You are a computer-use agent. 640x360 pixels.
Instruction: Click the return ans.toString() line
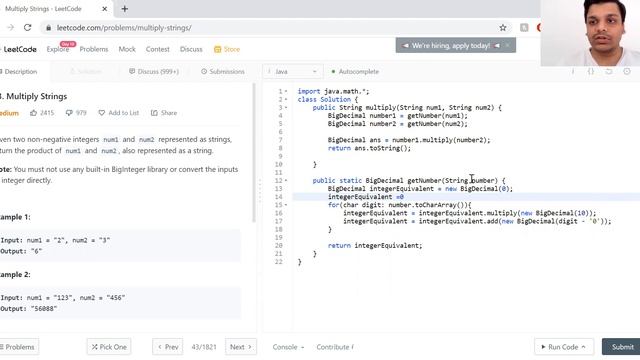coord(369,148)
